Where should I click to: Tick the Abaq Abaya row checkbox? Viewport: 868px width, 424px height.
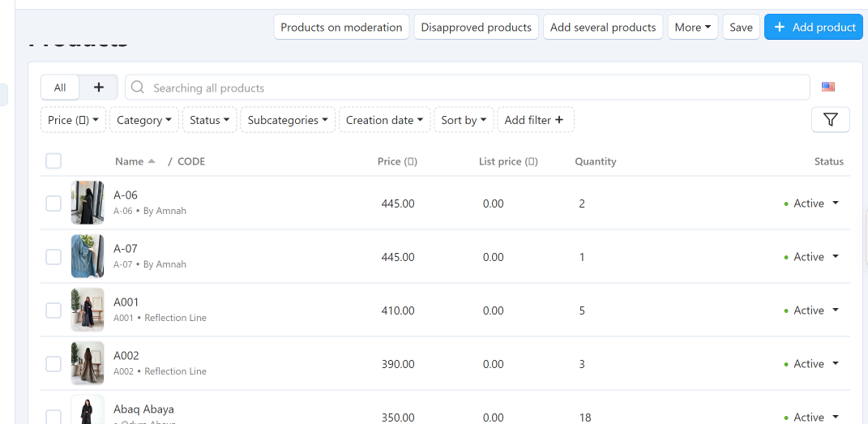pyautogui.click(x=53, y=417)
